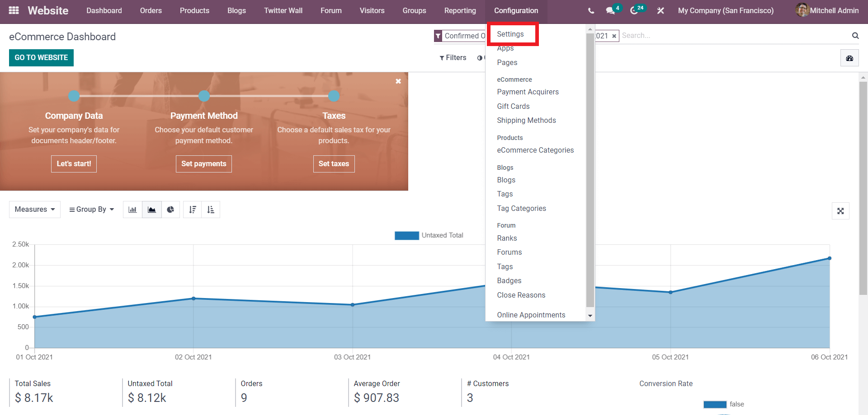The height and width of the screenshot is (415, 868).
Task: Switch chart to bar chart view
Action: pos(132,209)
